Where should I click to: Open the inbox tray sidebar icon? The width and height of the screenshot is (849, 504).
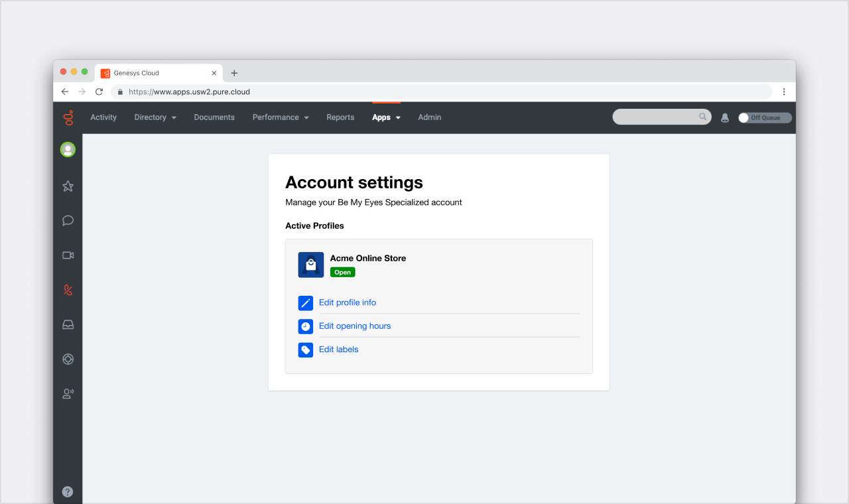pos(68,324)
